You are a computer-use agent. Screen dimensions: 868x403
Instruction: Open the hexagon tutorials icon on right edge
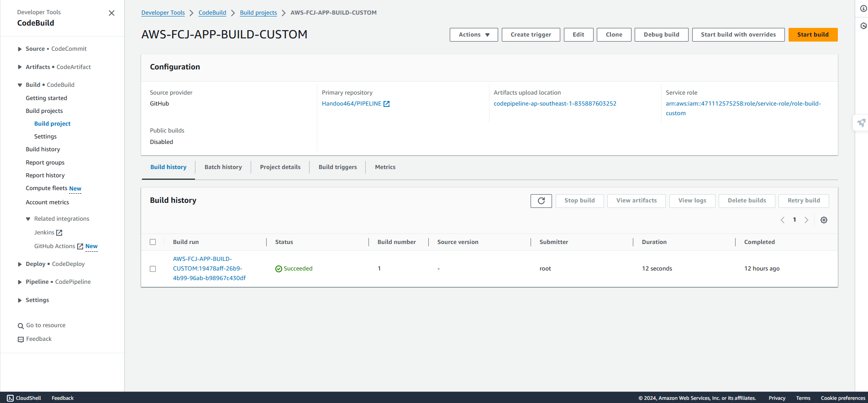(x=863, y=26)
